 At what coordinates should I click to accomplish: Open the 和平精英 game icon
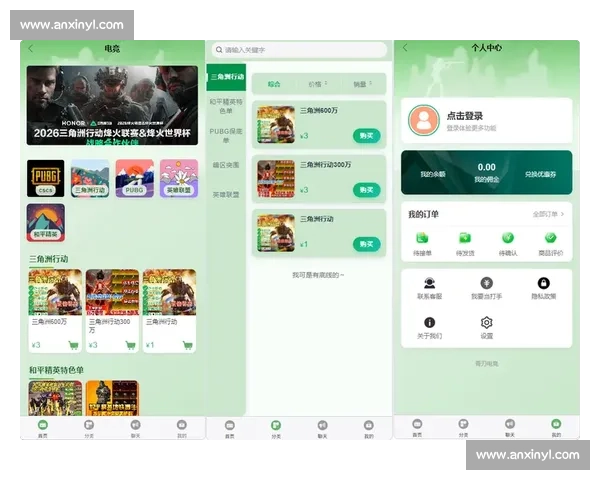pyautogui.click(x=46, y=223)
